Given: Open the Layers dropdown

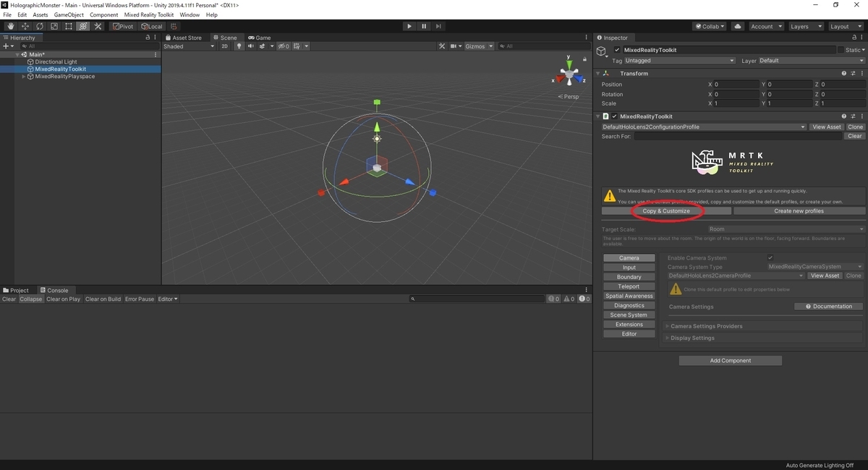Looking at the screenshot, I should [806, 26].
